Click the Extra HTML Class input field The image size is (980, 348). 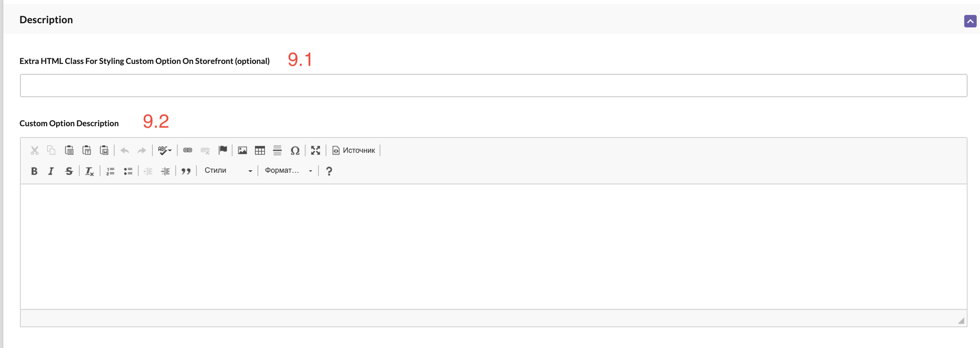click(494, 86)
